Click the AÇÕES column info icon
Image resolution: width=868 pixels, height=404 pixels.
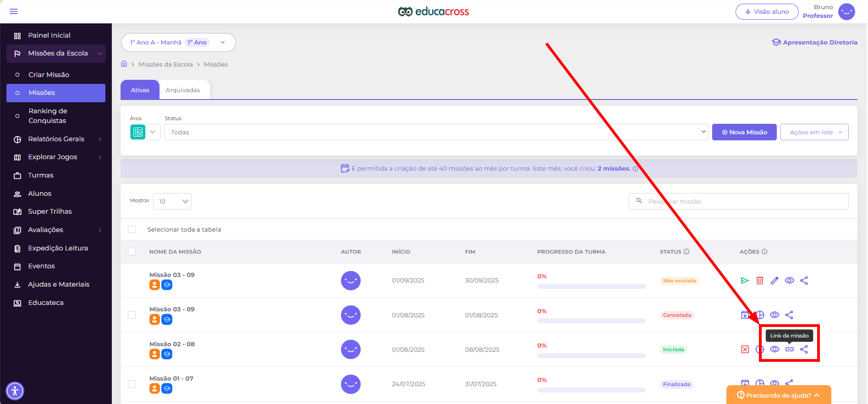click(764, 252)
